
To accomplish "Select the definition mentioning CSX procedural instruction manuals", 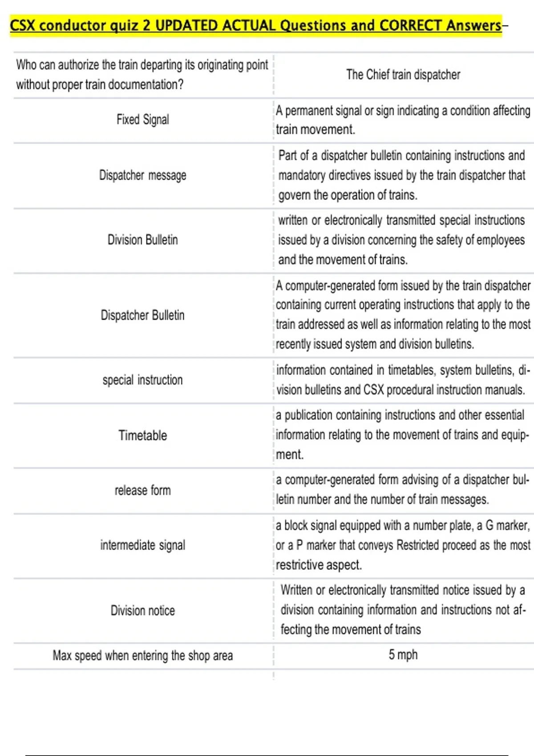I will pyautogui.click(x=402, y=380).
